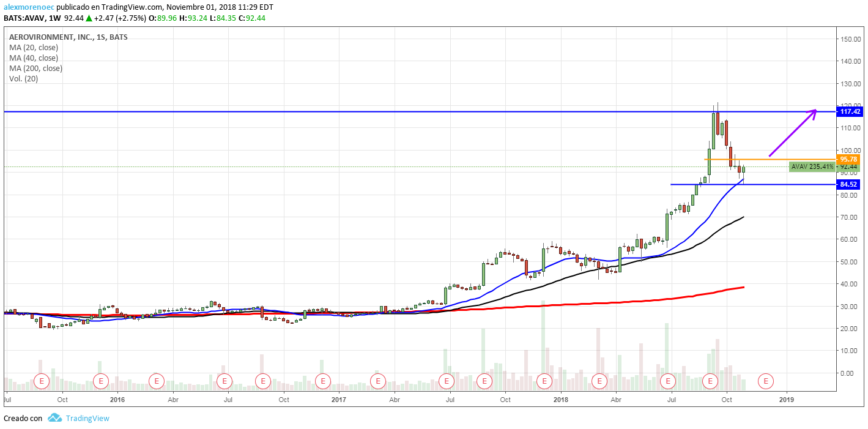The height and width of the screenshot is (429, 868).
Task: Select the orange horizontal line at 95.78
Action: click(770, 159)
